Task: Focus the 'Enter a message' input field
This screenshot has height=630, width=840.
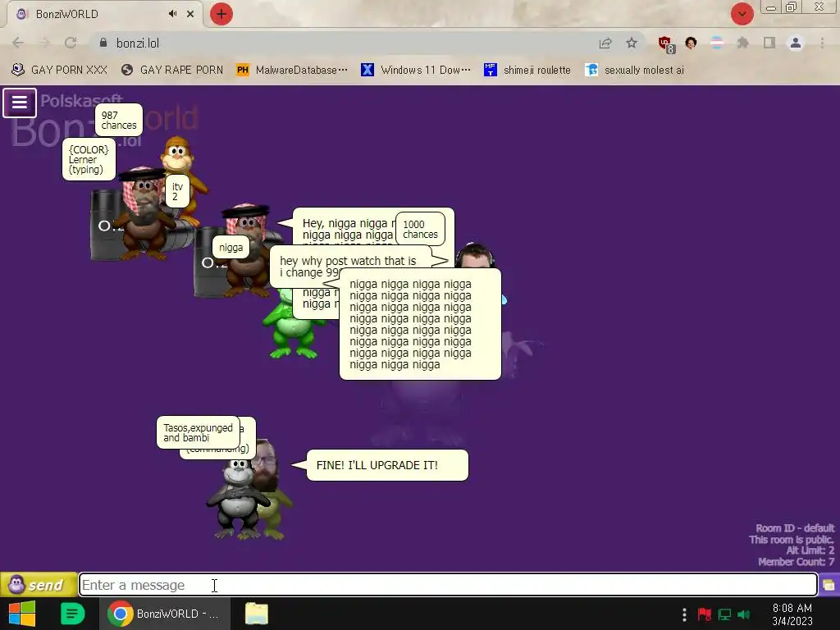Action: tap(448, 584)
